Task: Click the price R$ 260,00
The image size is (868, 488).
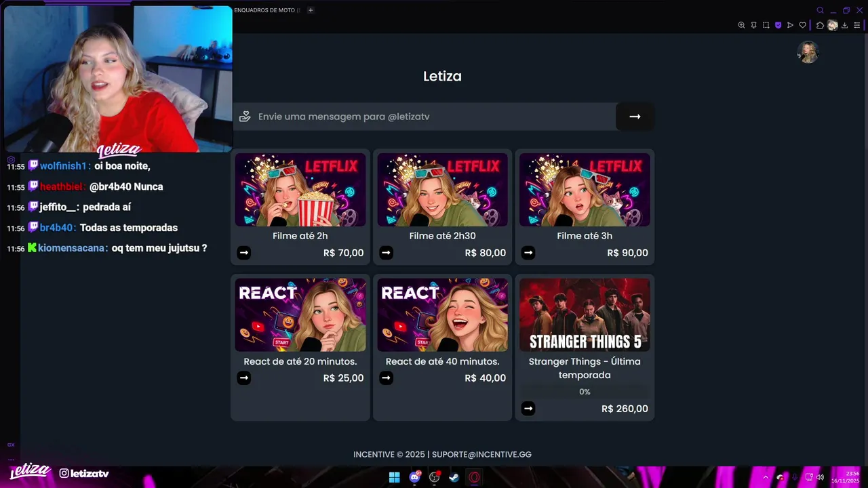Action: [625, 408]
